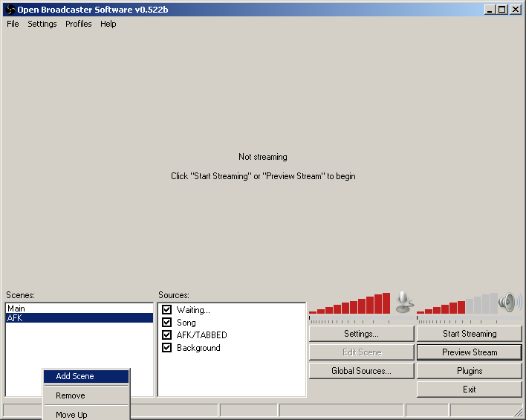Adjust the desktop audio volume bar meter
This screenshot has width=526, height=420.
tap(457, 303)
